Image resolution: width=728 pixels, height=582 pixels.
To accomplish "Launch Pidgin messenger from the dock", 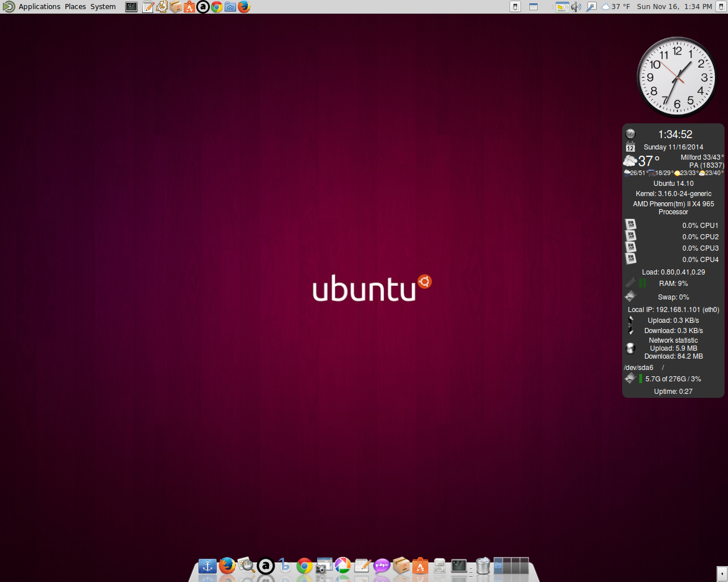I will [382, 566].
